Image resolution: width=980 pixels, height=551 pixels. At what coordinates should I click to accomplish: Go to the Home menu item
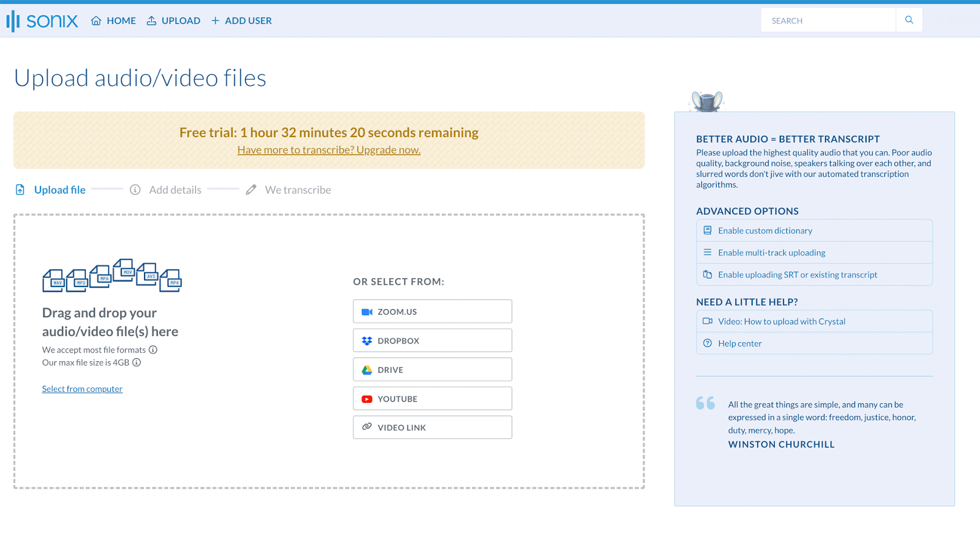click(113, 21)
